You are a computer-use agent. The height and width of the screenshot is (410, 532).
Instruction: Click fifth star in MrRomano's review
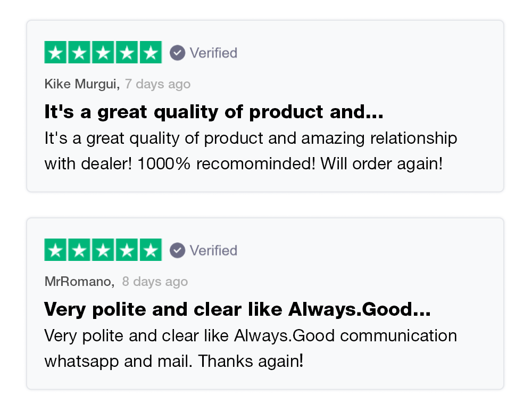(151, 250)
